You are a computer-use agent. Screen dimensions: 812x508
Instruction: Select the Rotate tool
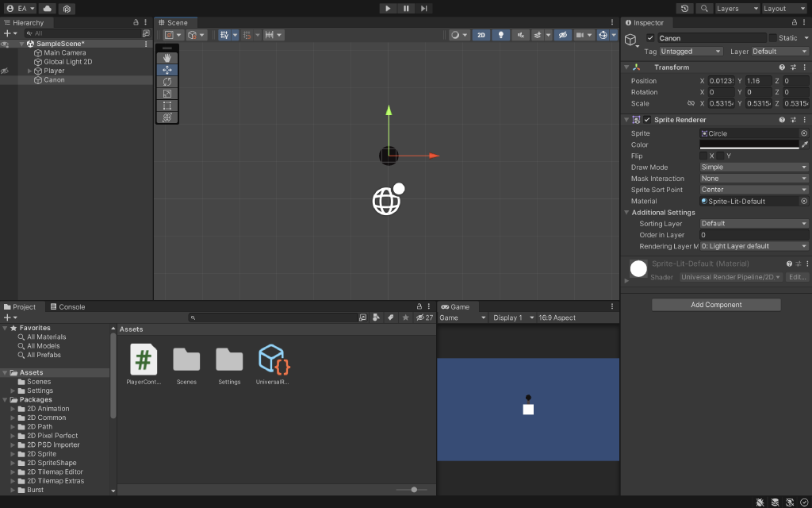167,81
